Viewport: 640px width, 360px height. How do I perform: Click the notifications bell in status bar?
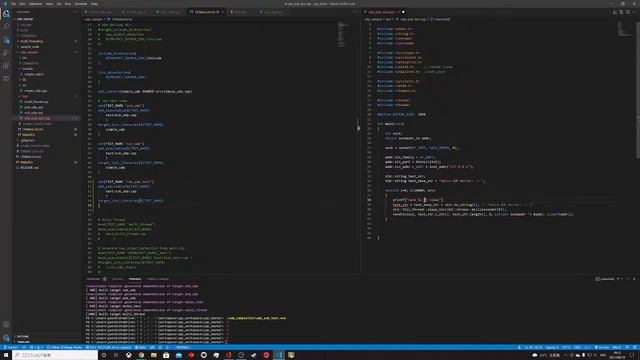[635, 347]
